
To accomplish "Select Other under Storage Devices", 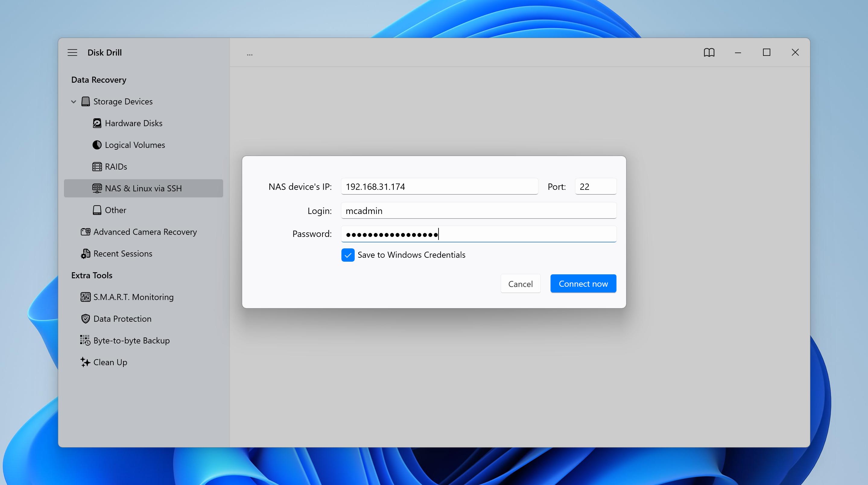I will 144,210.
